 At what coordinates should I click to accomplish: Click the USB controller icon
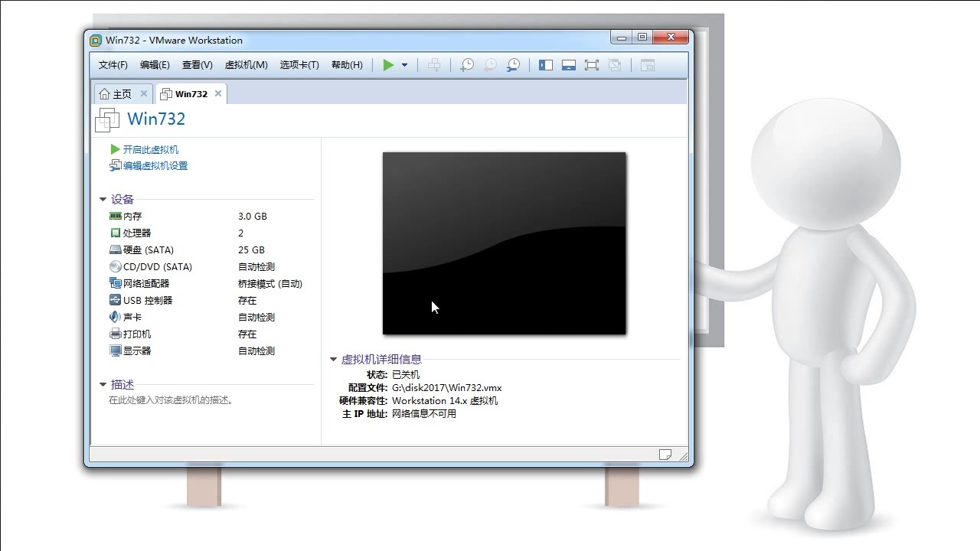116,301
